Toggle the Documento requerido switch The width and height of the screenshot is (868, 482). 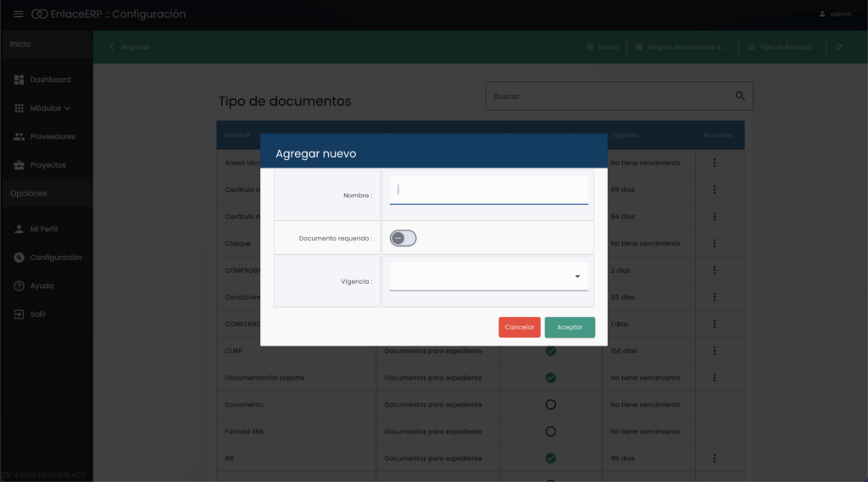403,238
